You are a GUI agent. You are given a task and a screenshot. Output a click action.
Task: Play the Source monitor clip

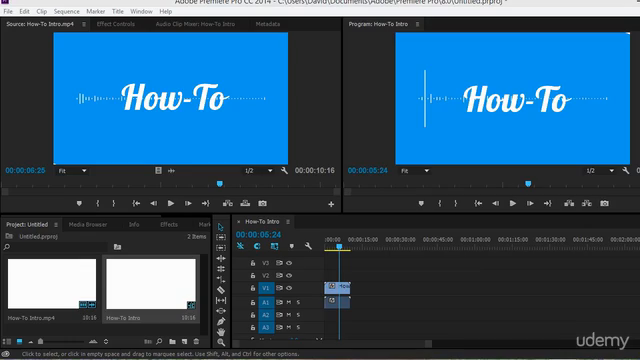[171, 203]
